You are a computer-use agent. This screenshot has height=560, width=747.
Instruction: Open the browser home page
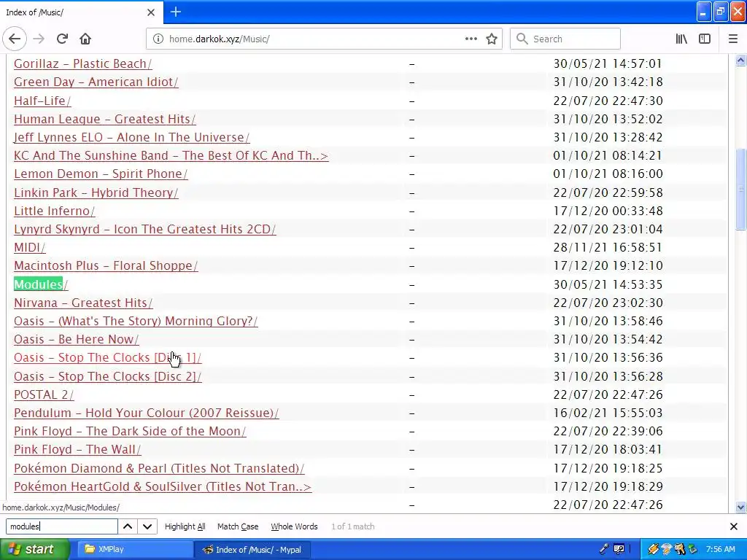[x=85, y=39]
